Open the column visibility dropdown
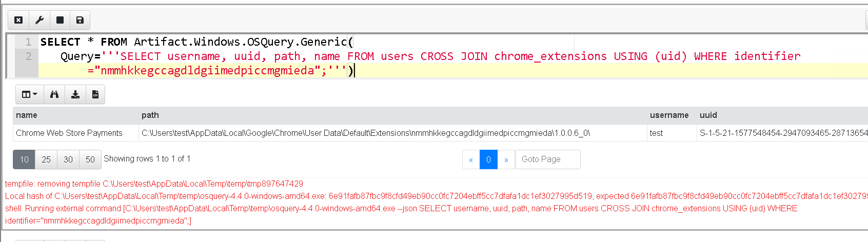868x242 pixels. click(29, 94)
